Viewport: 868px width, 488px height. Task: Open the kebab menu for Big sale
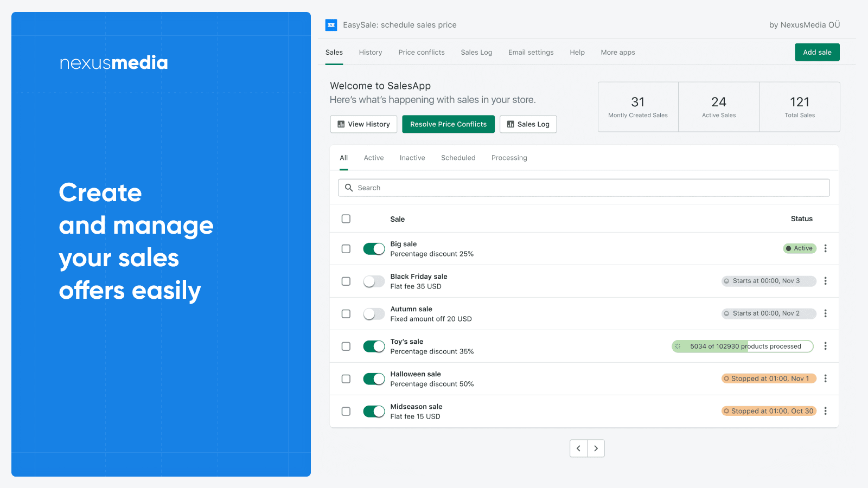pyautogui.click(x=825, y=248)
